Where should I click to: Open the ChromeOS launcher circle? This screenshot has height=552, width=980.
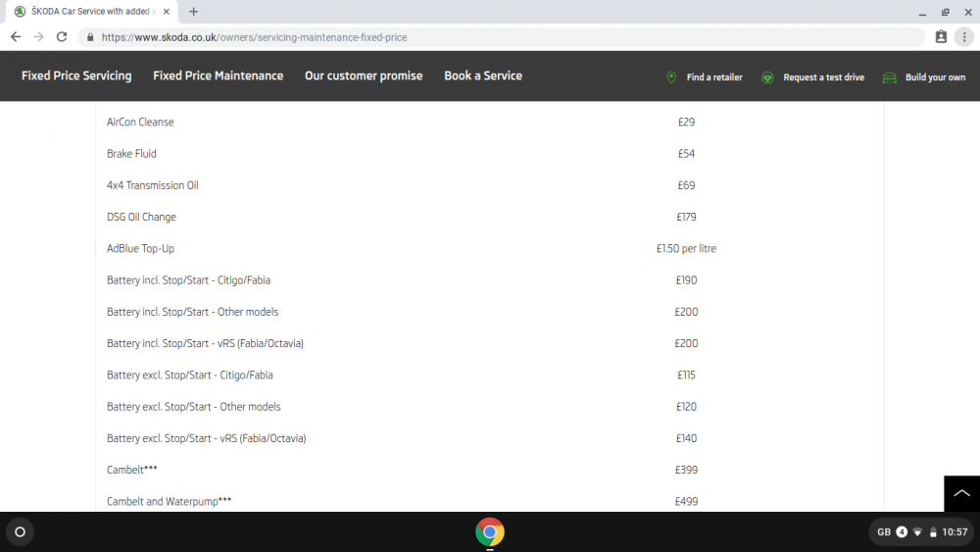click(x=20, y=532)
